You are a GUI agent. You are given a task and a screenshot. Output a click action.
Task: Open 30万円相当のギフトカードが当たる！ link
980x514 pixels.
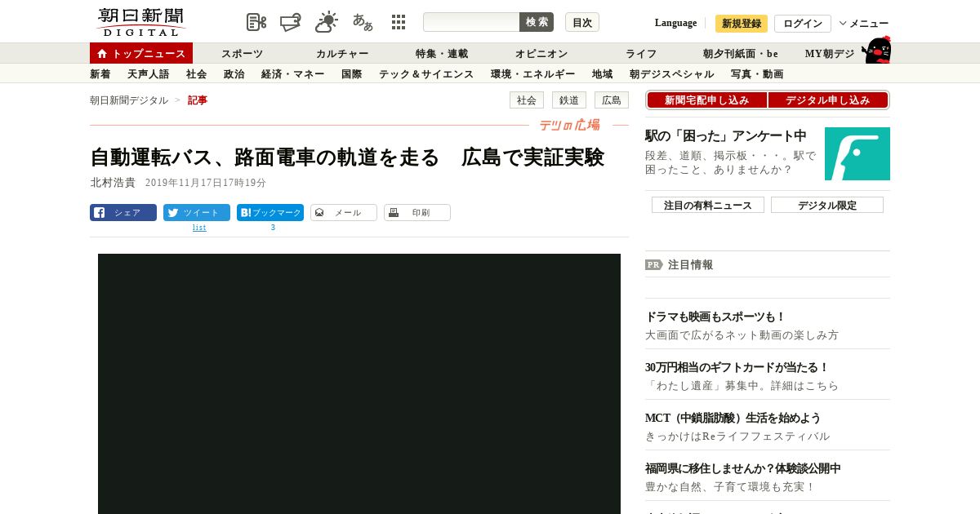[x=737, y=367]
